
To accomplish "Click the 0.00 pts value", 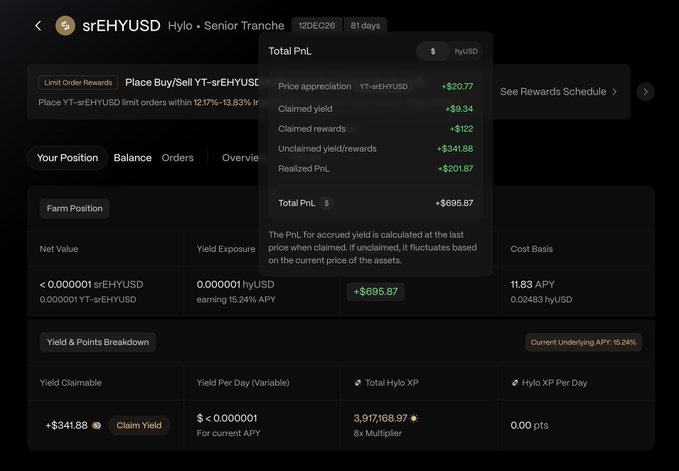I will pyautogui.click(x=529, y=426).
